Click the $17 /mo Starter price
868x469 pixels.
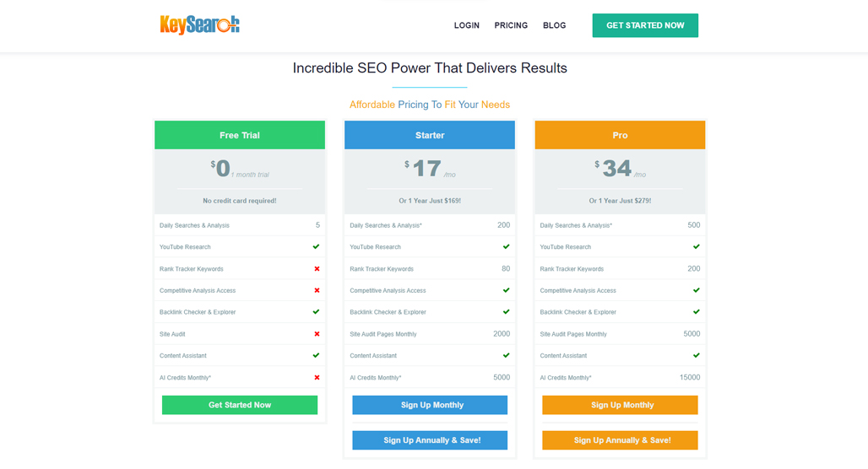click(x=430, y=169)
